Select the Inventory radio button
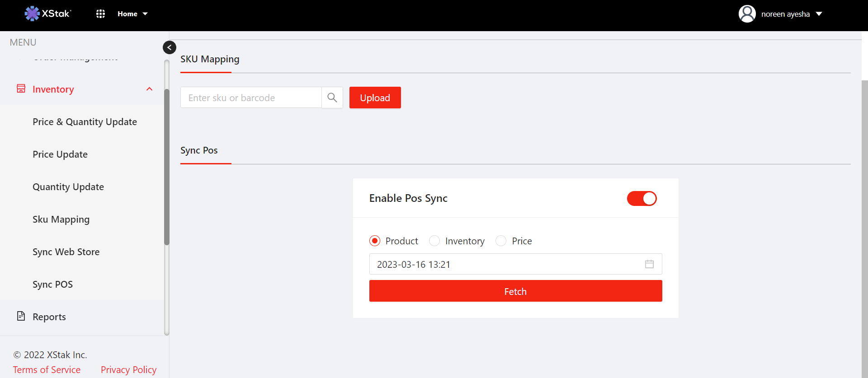Image resolution: width=868 pixels, height=378 pixels. point(434,241)
